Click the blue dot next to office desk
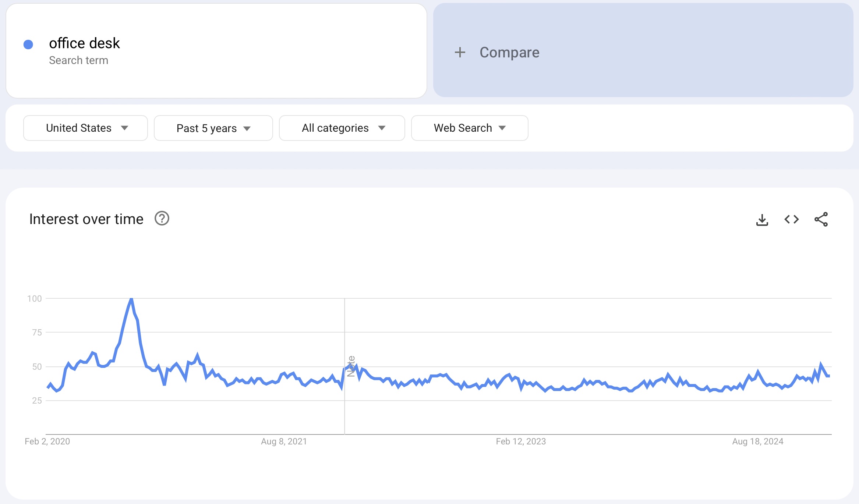Image resolution: width=859 pixels, height=504 pixels. click(28, 45)
